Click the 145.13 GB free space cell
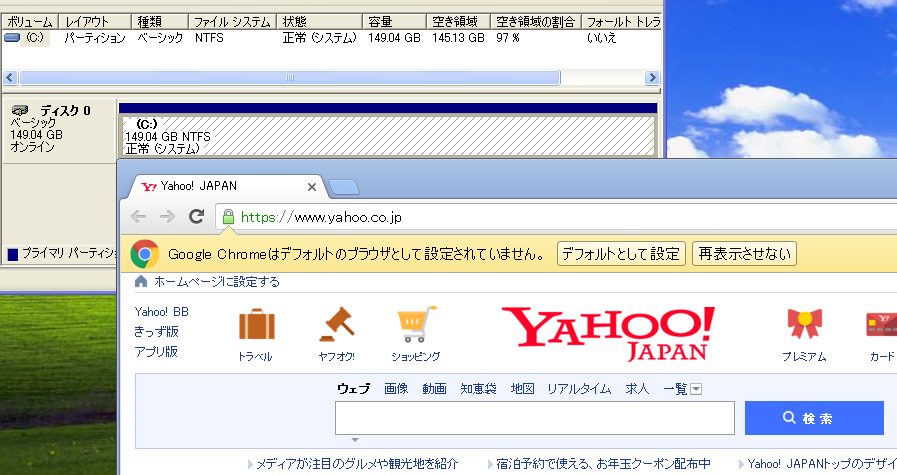 click(458, 38)
